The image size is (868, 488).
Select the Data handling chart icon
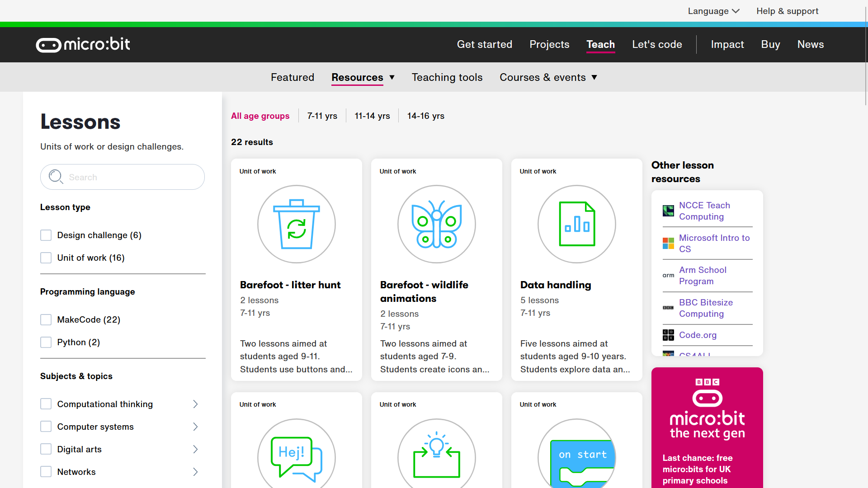click(576, 224)
